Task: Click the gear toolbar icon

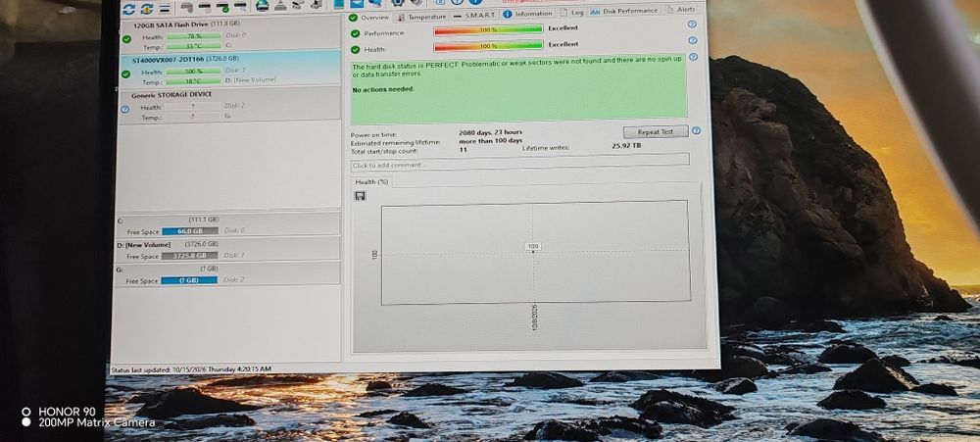Action: (x=398, y=3)
